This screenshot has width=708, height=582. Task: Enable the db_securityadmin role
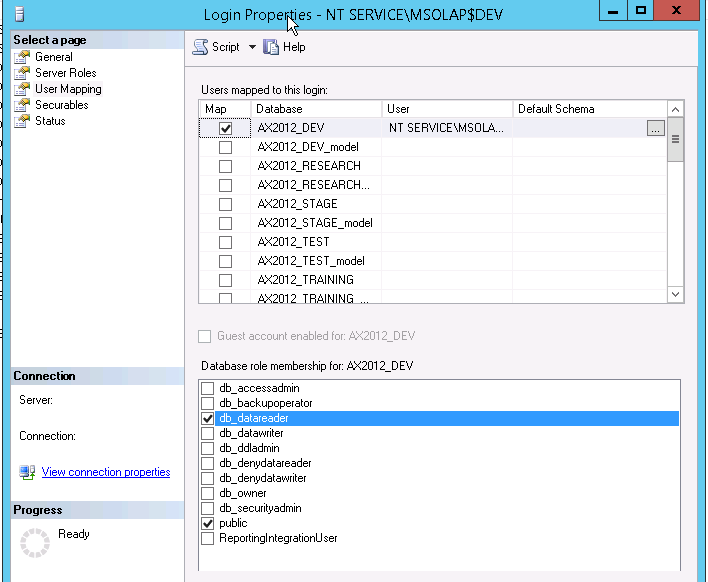[x=207, y=508]
